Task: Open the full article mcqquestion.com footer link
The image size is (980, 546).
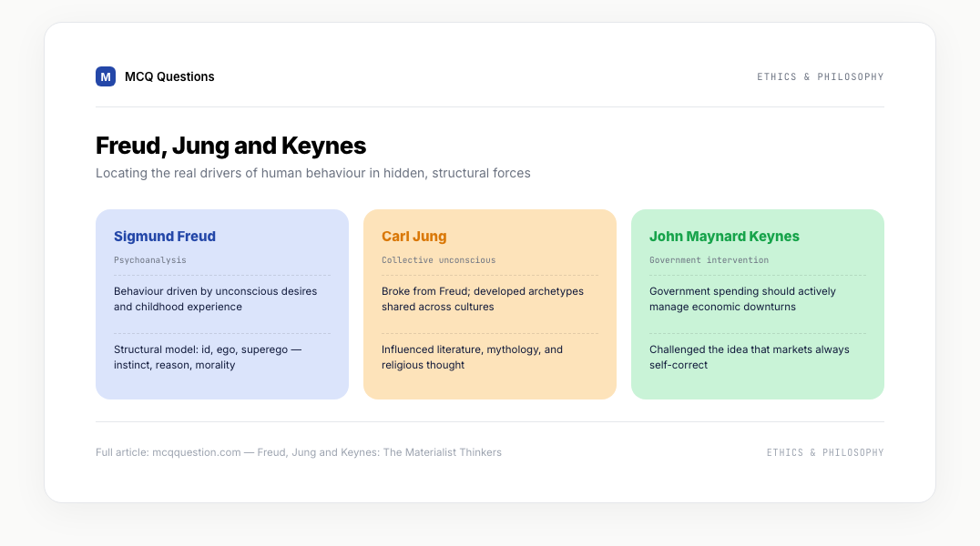Action: point(299,452)
